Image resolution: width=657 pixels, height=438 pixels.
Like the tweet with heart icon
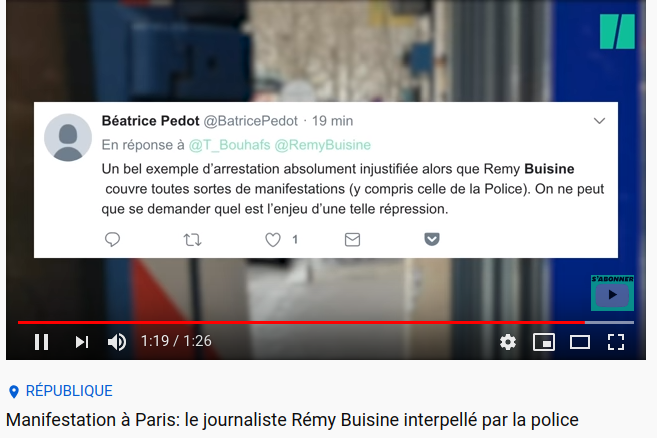click(273, 240)
